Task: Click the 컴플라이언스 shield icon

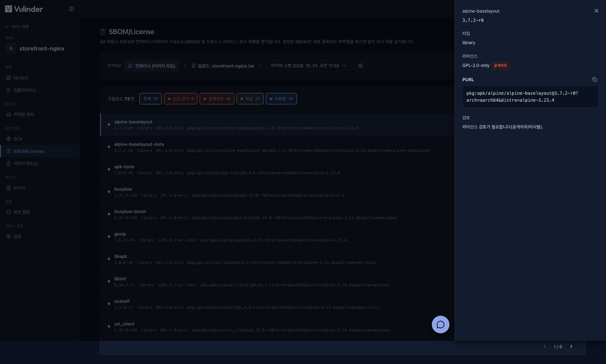Action: tap(9, 90)
